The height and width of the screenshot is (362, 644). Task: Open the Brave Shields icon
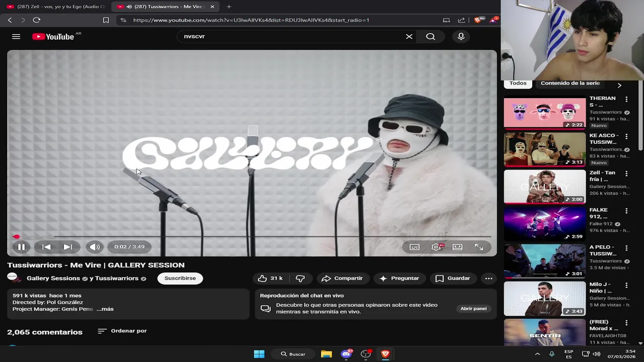pos(477,20)
